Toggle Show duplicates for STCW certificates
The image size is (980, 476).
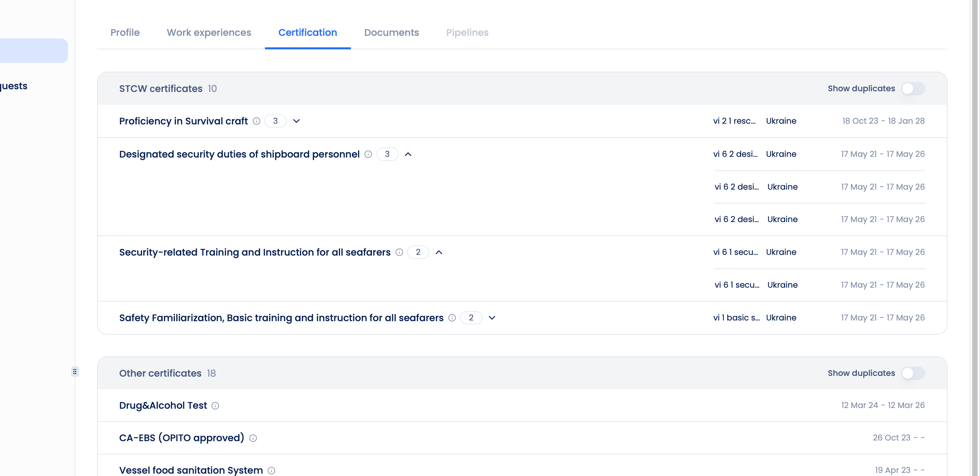point(913,89)
